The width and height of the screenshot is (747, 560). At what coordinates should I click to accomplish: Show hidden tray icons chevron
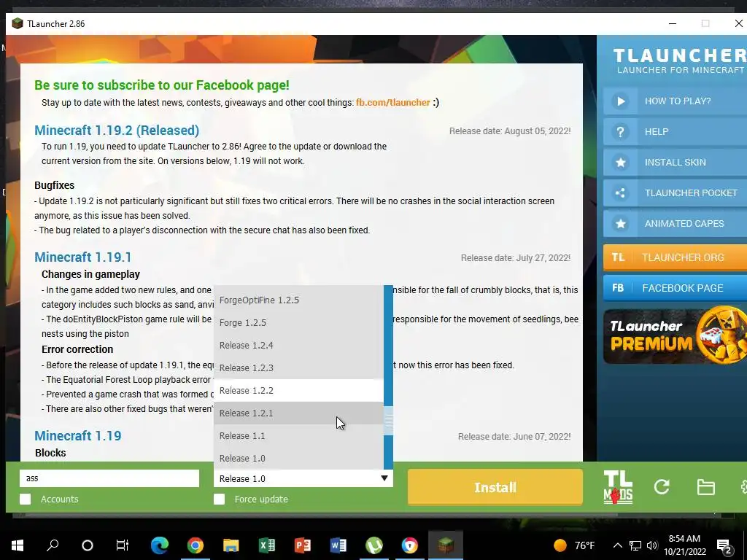pos(617,545)
